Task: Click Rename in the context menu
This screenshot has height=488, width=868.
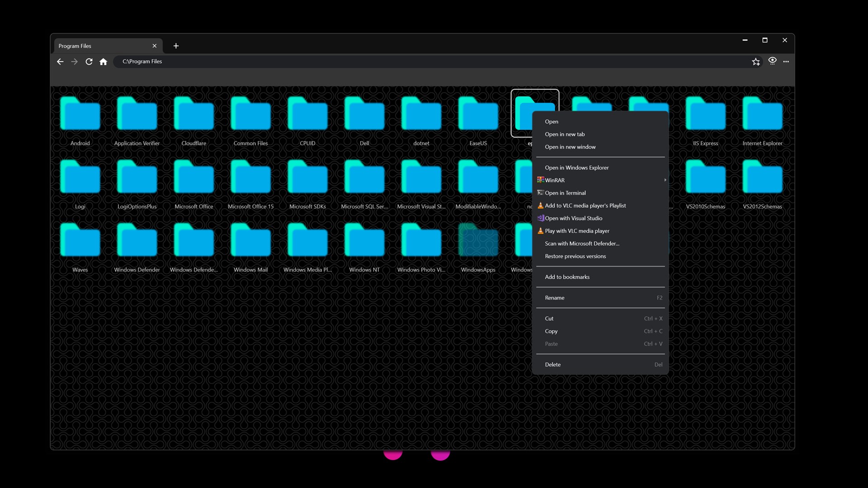Action: [555, 298]
